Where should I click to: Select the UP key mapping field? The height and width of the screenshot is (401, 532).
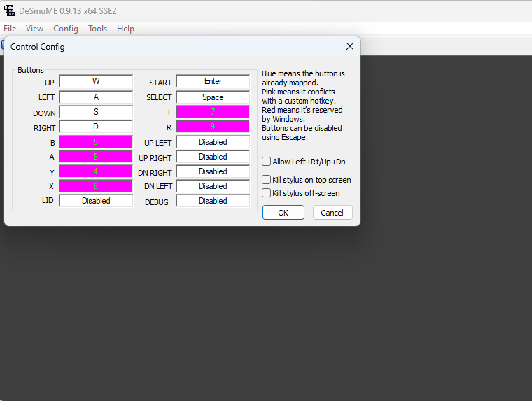(96, 82)
